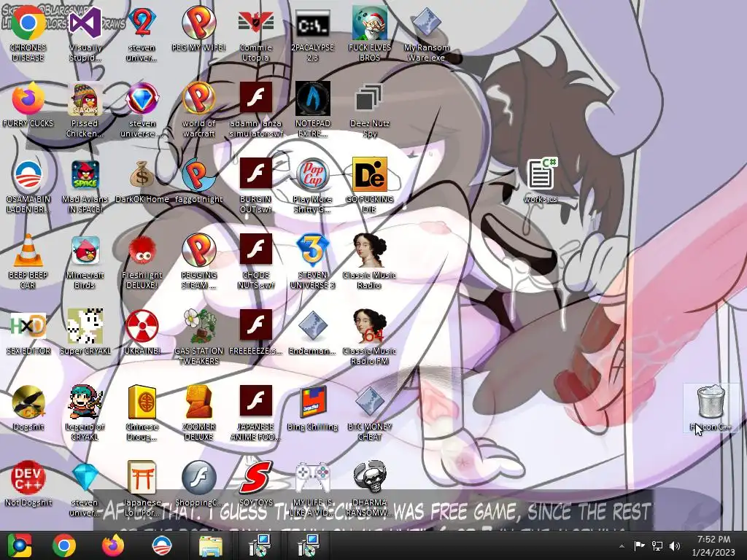Open the Enderman... desktop icon
The width and height of the screenshot is (747, 560).
[x=312, y=332]
